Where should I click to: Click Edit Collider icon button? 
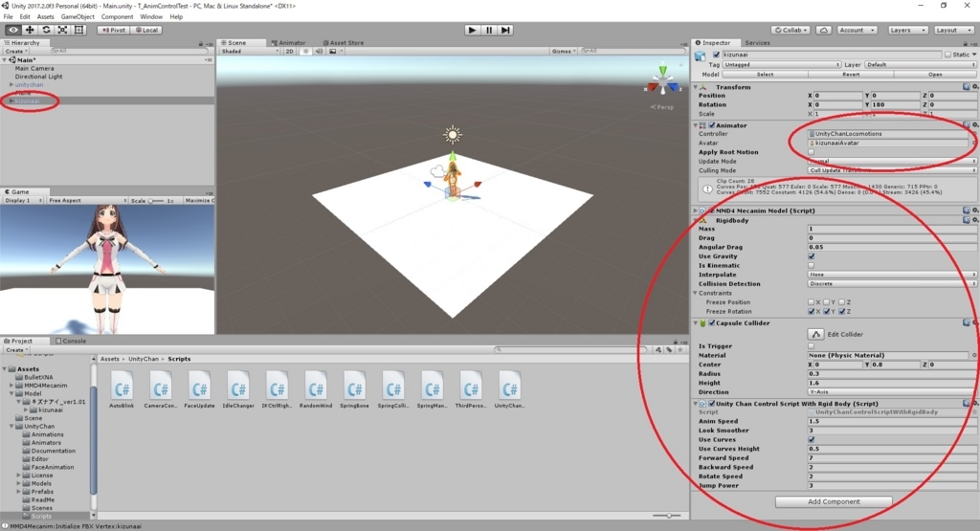tap(815, 334)
